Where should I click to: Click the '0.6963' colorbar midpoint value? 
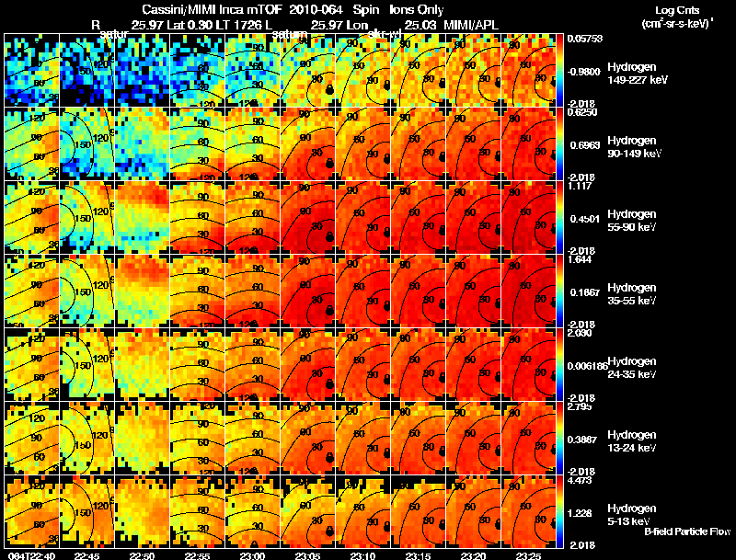tap(583, 145)
